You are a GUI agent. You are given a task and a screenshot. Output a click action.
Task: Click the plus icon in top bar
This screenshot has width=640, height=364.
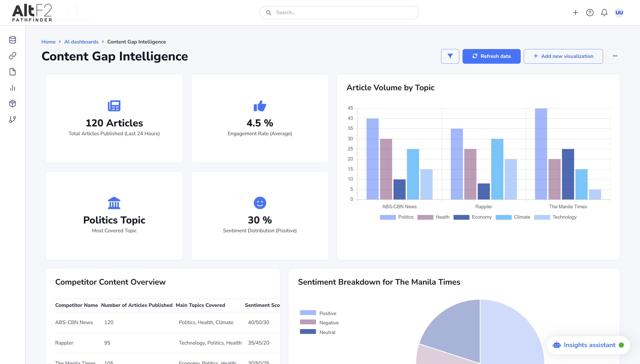(575, 13)
